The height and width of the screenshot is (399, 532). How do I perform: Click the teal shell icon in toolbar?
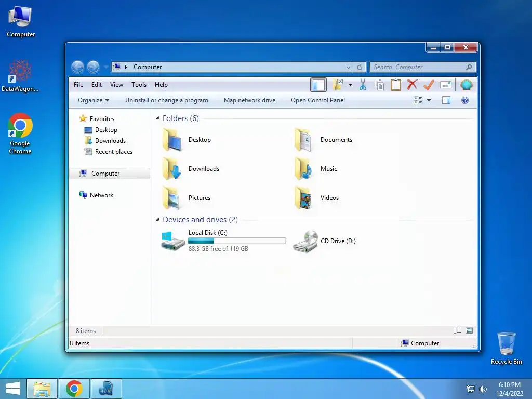click(x=466, y=85)
